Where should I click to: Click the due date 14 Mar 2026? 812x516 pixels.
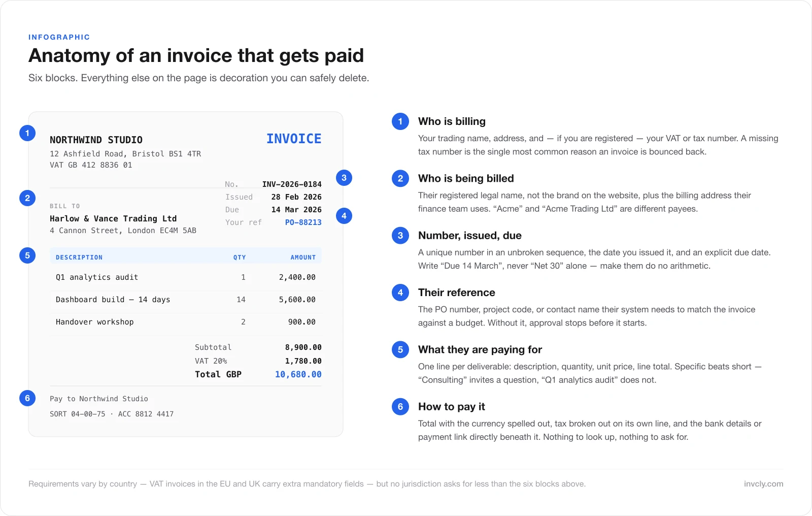click(x=296, y=210)
